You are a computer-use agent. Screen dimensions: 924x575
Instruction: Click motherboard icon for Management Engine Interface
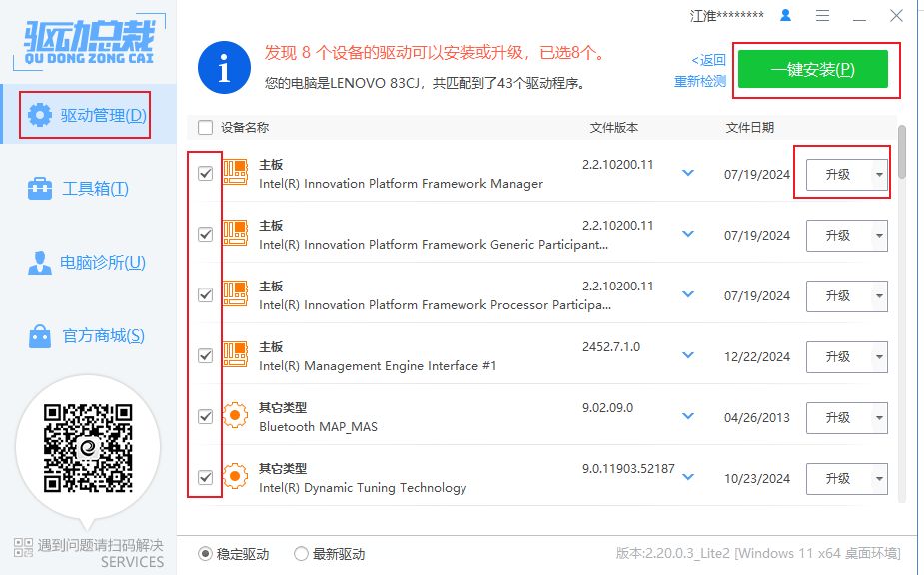[235, 356]
